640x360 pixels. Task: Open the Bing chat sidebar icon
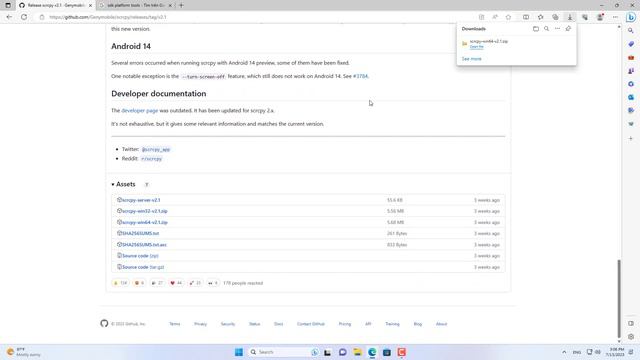point(631,17)
